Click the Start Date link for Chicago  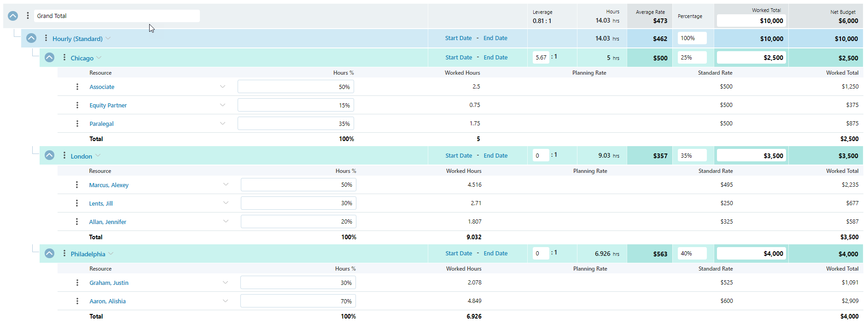459,58
